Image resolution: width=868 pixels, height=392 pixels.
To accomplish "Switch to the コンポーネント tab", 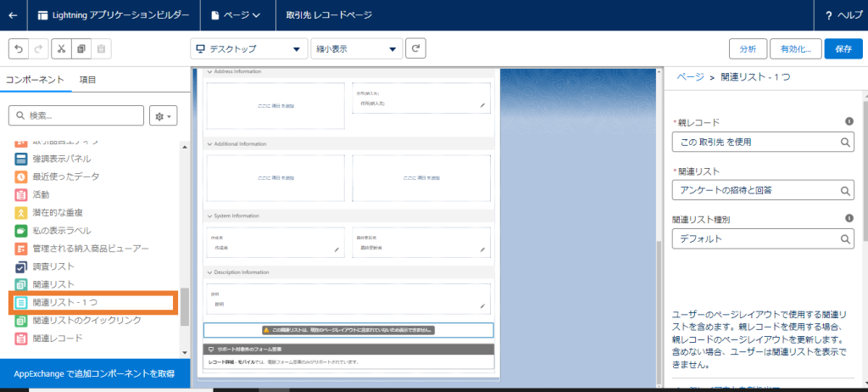I will [x=36, y=79].
